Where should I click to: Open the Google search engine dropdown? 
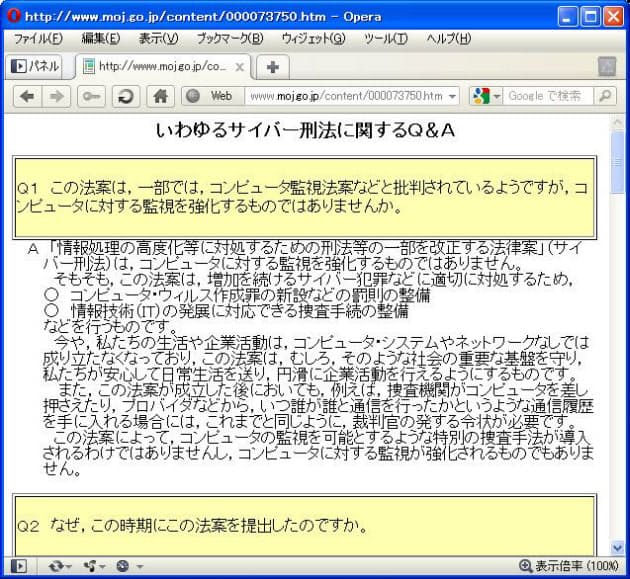484,96
